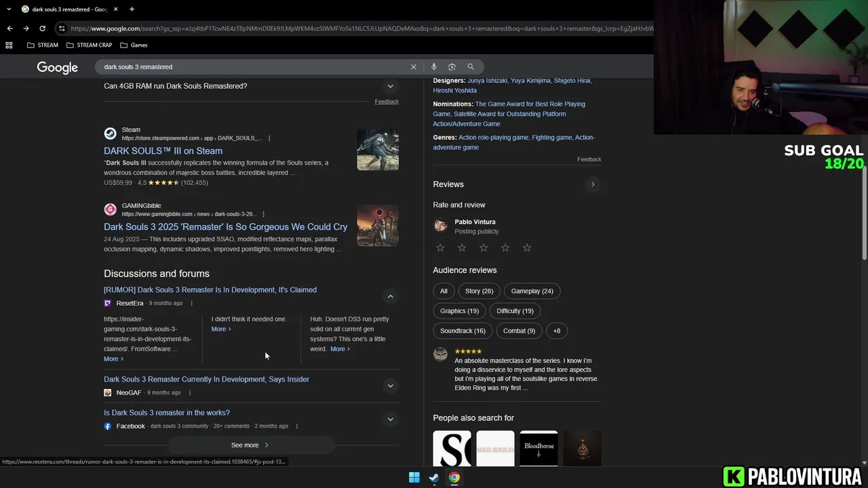The image size is (868, 488).
Task: Open a new browser tab
Action: (x=132, y=9)
